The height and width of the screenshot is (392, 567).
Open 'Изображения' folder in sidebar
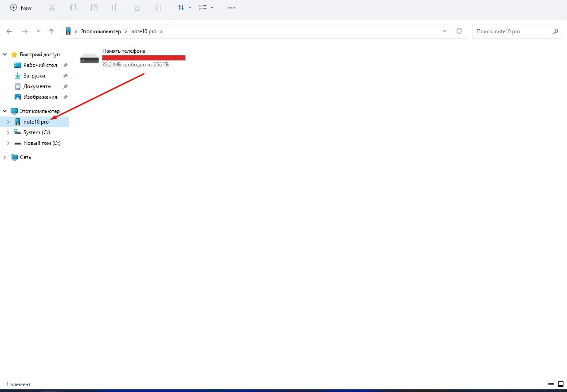(x=40, y=97)
